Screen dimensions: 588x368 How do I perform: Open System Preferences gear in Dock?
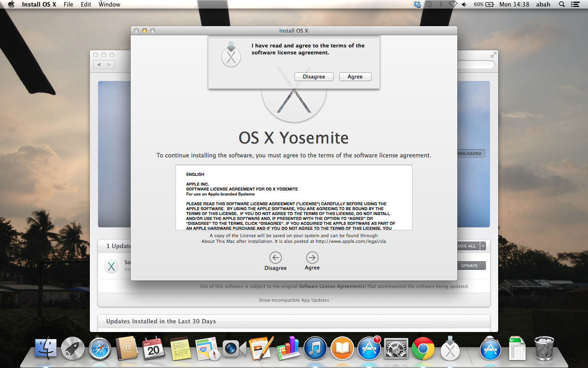(396, 349)
